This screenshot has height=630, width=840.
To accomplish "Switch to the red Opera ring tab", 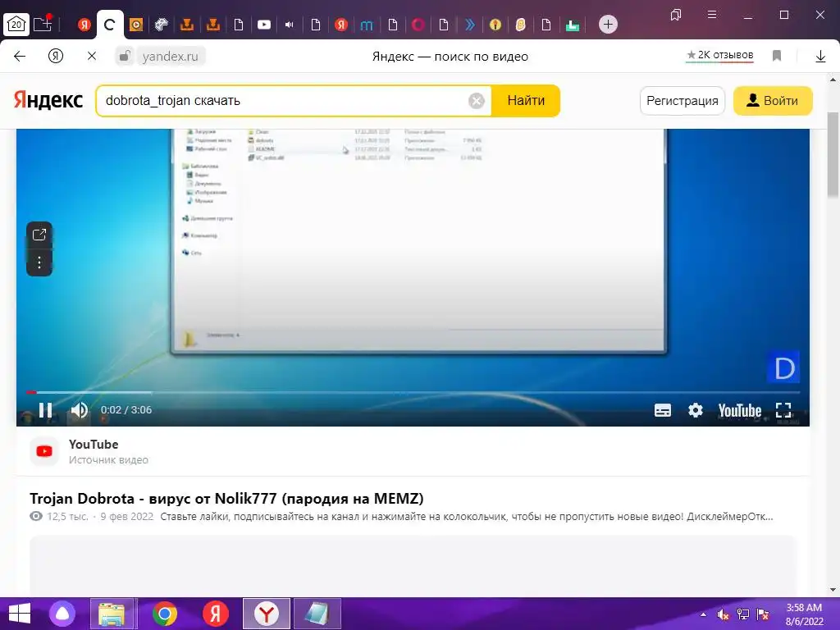I will (418, 24).
